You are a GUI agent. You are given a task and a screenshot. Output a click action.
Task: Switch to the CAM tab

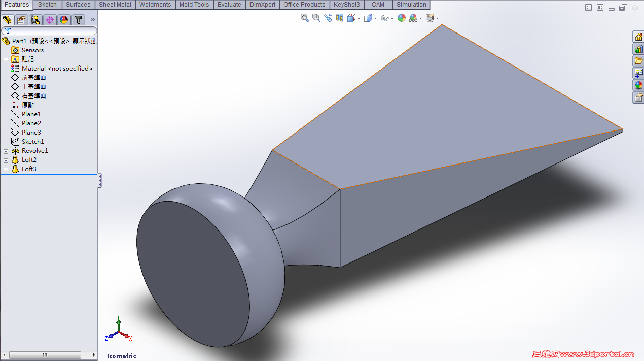(378, 5)
